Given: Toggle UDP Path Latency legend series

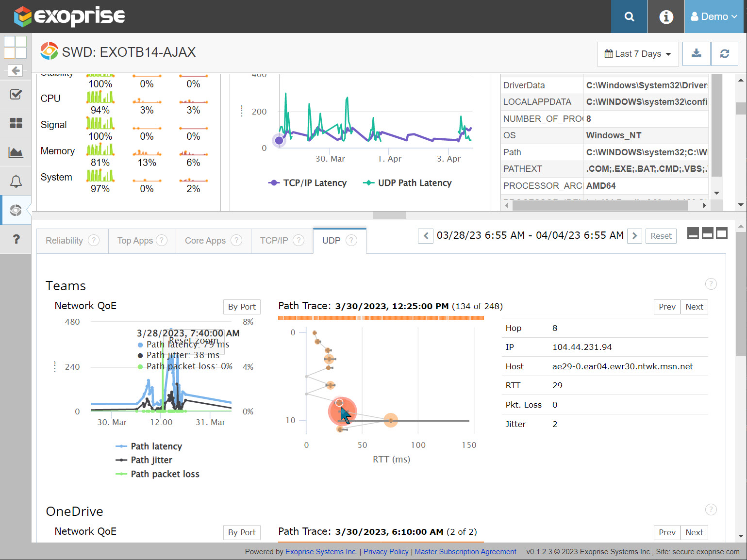Looking at the screenshot, I should (407, 183).
